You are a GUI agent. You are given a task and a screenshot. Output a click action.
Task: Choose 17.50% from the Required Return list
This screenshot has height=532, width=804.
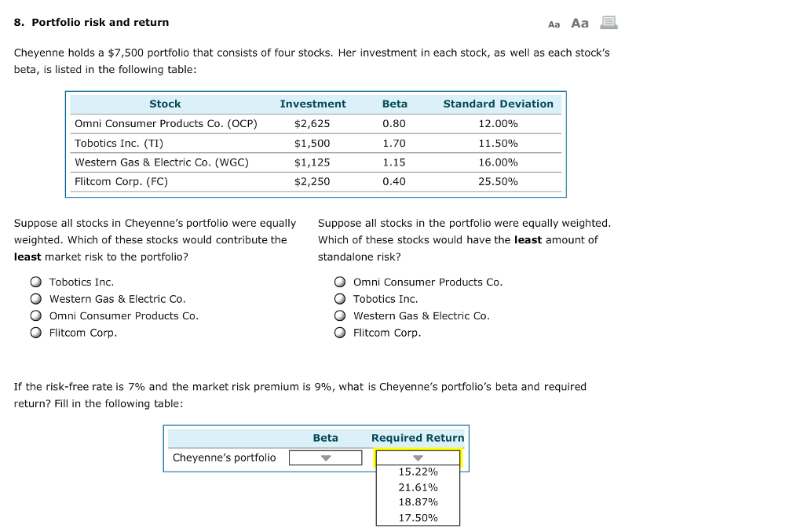[x=418, y=517]
